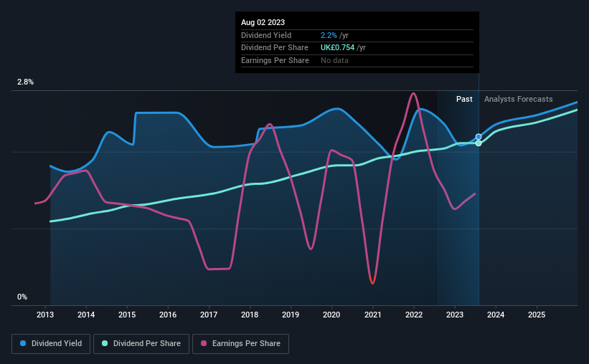This screenshot has width=589, height=364.
Task: Click the 2024 x-axis label
Action: 496,315
